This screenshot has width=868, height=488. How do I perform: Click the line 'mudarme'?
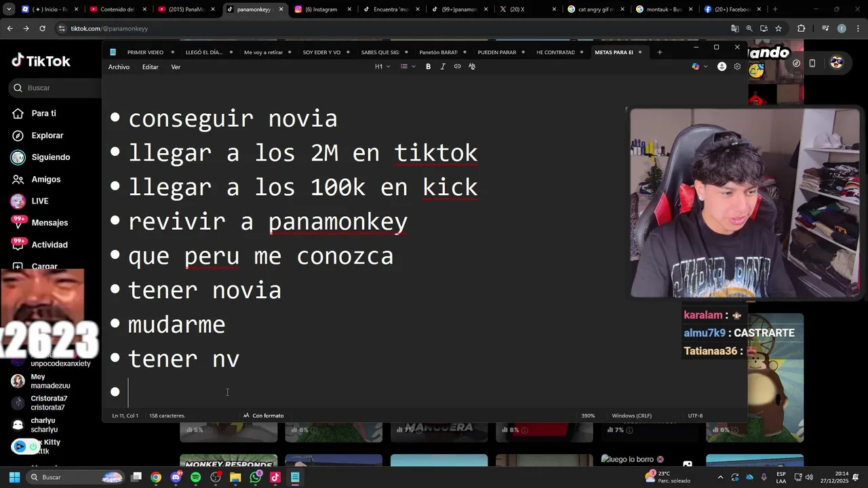(x=176, y=325)
